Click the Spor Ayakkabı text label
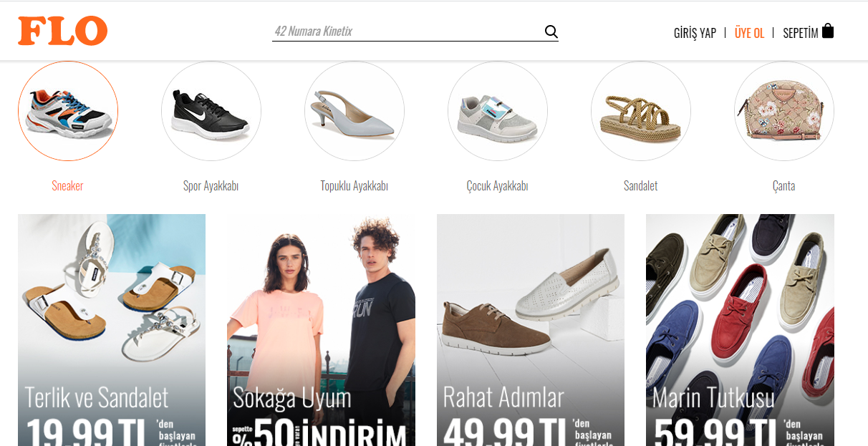Image resolution: width=868 pixels, height=446 pixels. coord(211,186)
